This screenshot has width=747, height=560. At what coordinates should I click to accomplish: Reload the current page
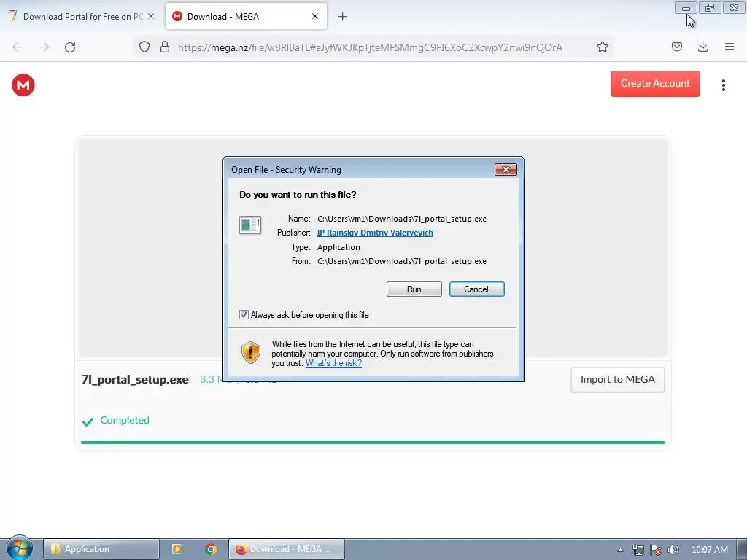click(70, 47)
